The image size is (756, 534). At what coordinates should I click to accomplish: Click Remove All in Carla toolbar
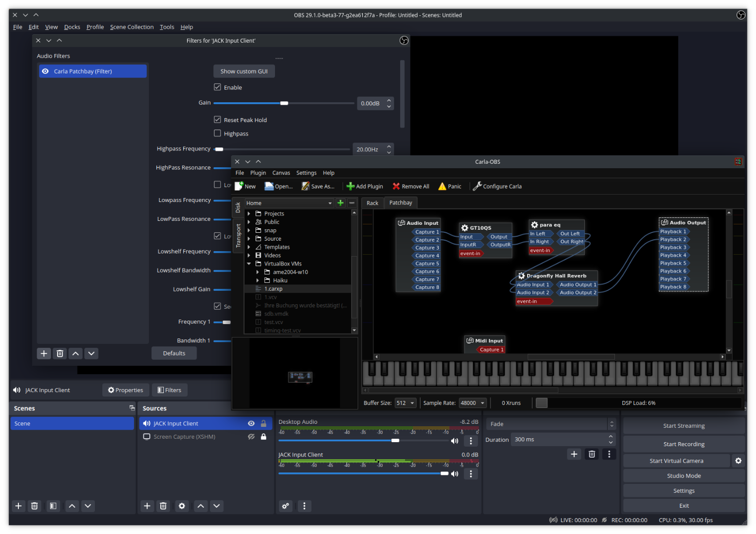pos(411,186)
